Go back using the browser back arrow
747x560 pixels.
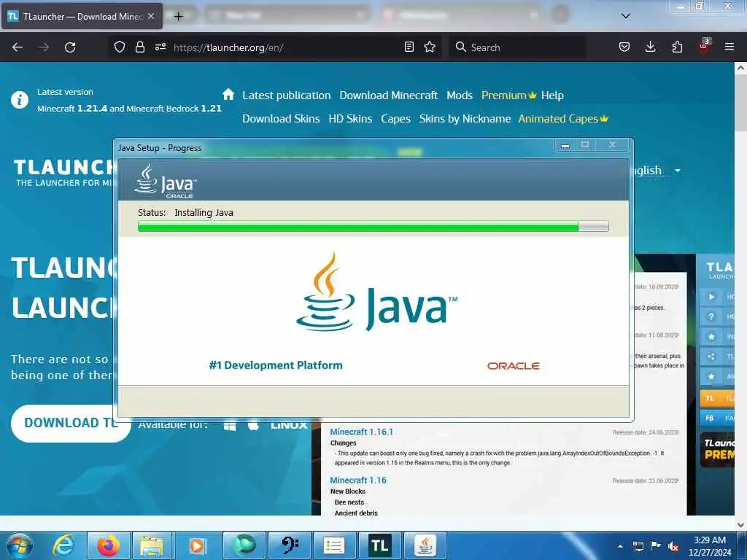18,47
